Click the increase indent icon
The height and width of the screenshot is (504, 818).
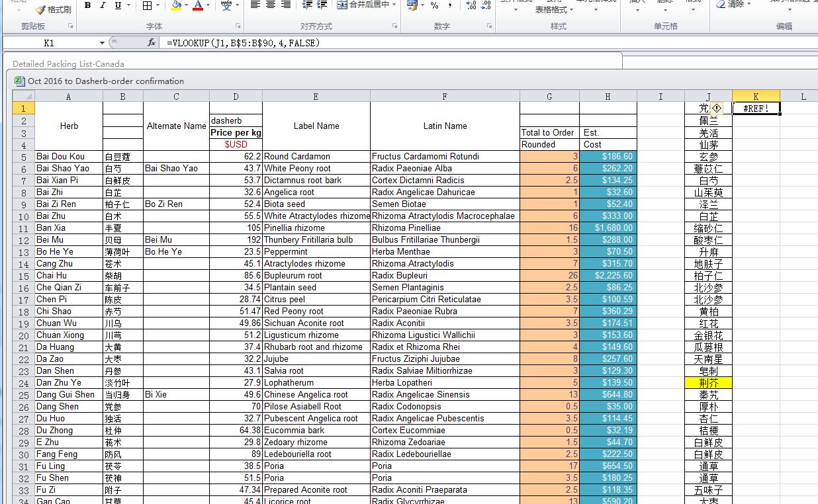(322, 5)
